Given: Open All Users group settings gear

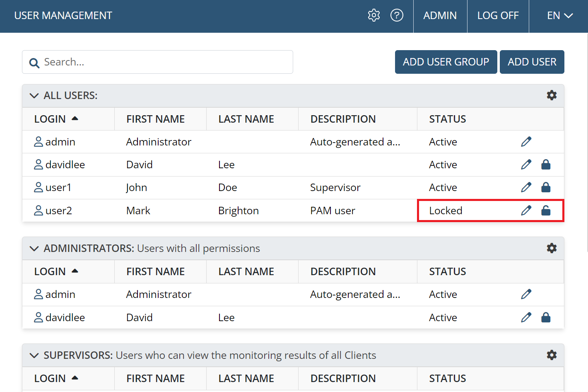Looking at the screenshot, I should (x=552, y=95).
